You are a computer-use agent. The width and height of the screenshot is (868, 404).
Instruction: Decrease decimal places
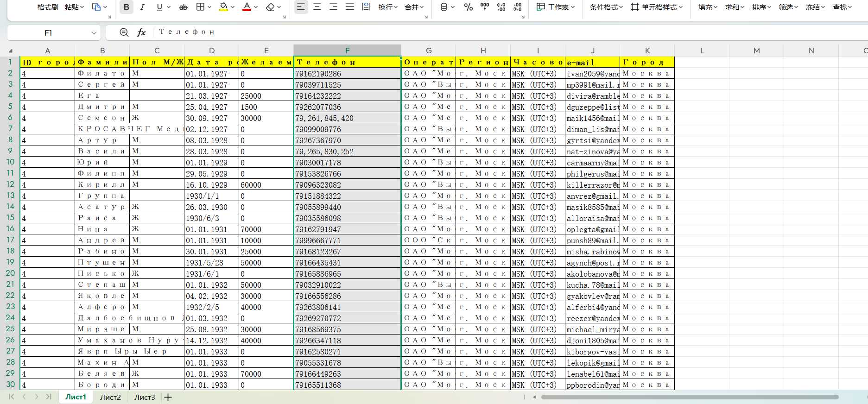(x=518, y=7)
